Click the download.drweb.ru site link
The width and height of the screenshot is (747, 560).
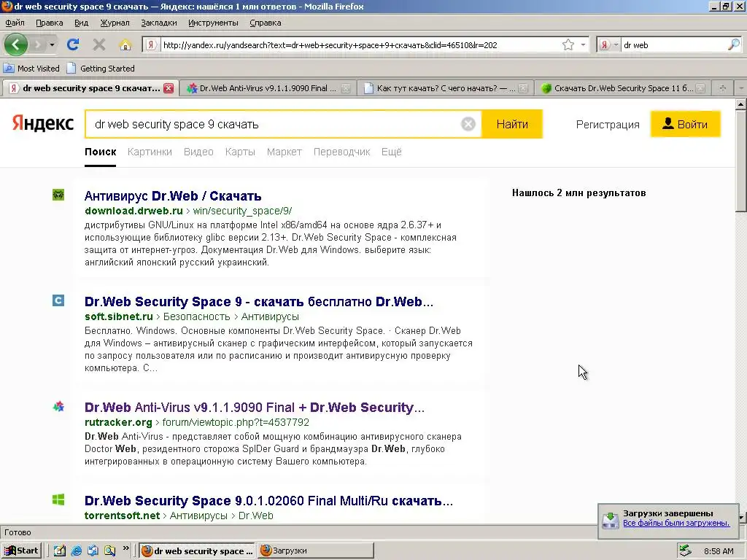coord(134,211)
